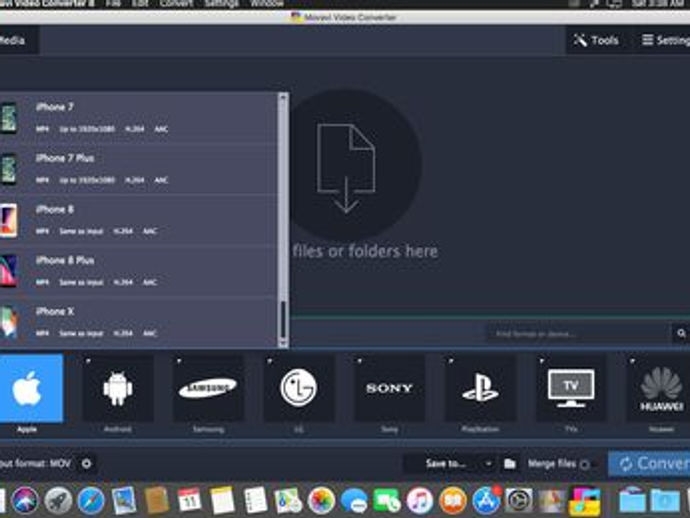Open FaceTime from the dock

point(387,500)
